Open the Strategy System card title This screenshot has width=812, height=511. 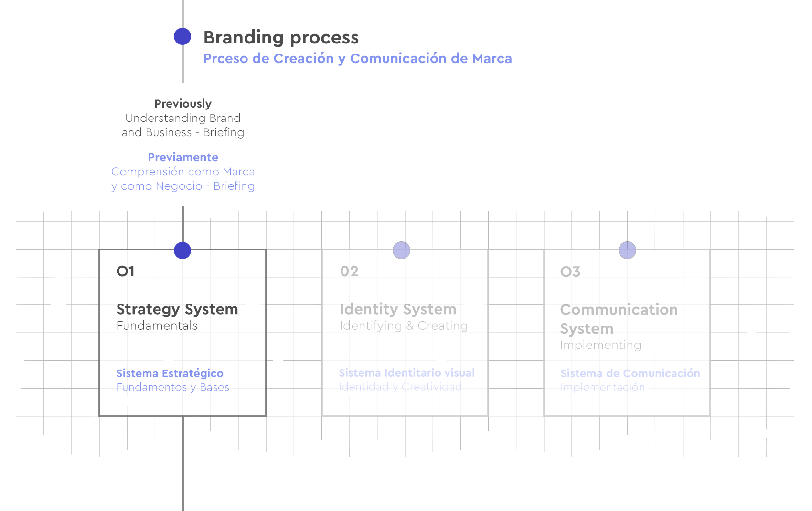pyautogui.click(x=177, y=309)
